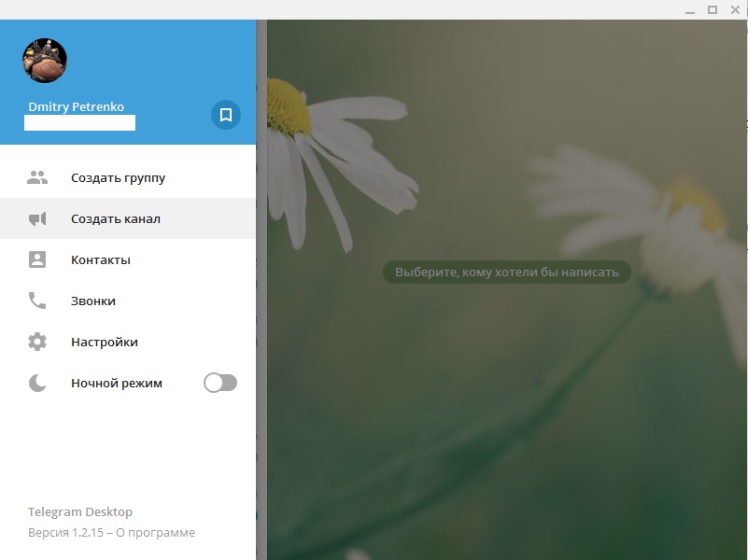748x560 pixels.
Task: Minimize the Telegram window
Action: 690,10
